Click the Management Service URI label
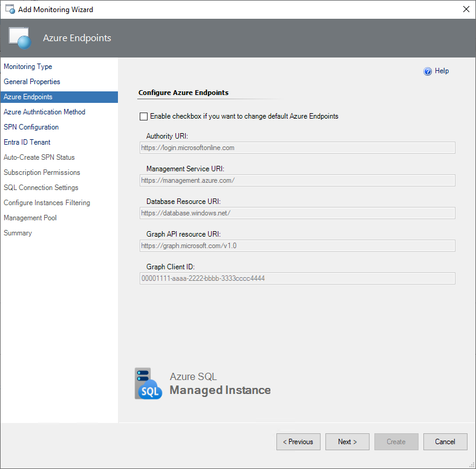This screenshot has height=469, width=476. coord(185,169)
